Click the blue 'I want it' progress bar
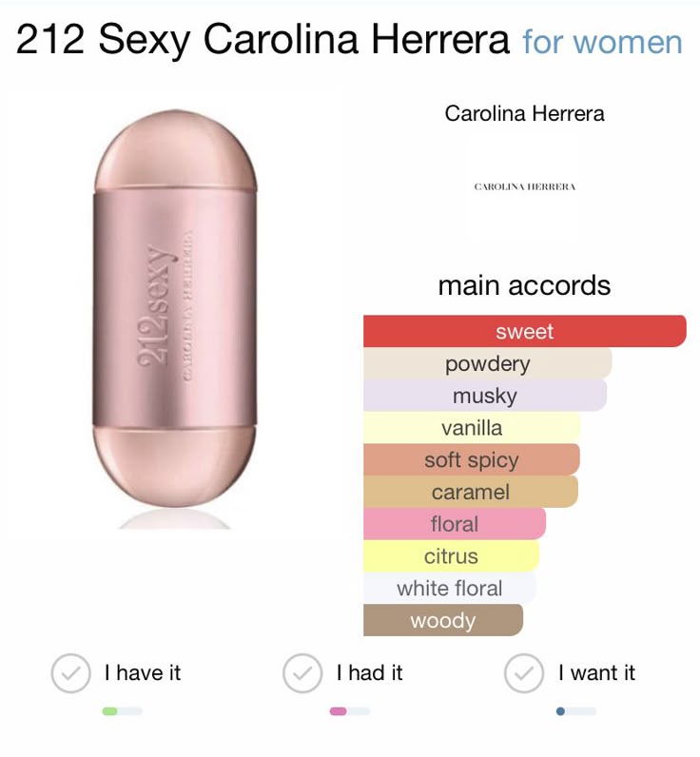This screenshot has height=757, width=700. pyautogui.click(x=576, y=711)
